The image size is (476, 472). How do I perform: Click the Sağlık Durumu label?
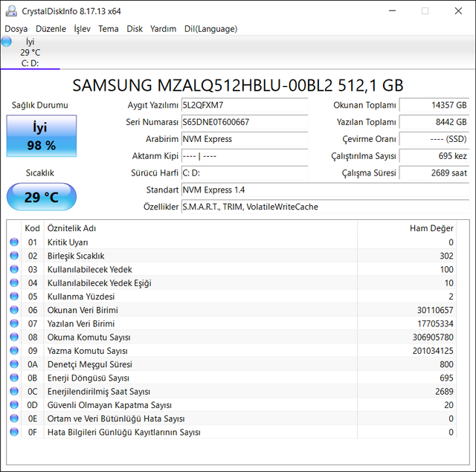click(39, 106)
